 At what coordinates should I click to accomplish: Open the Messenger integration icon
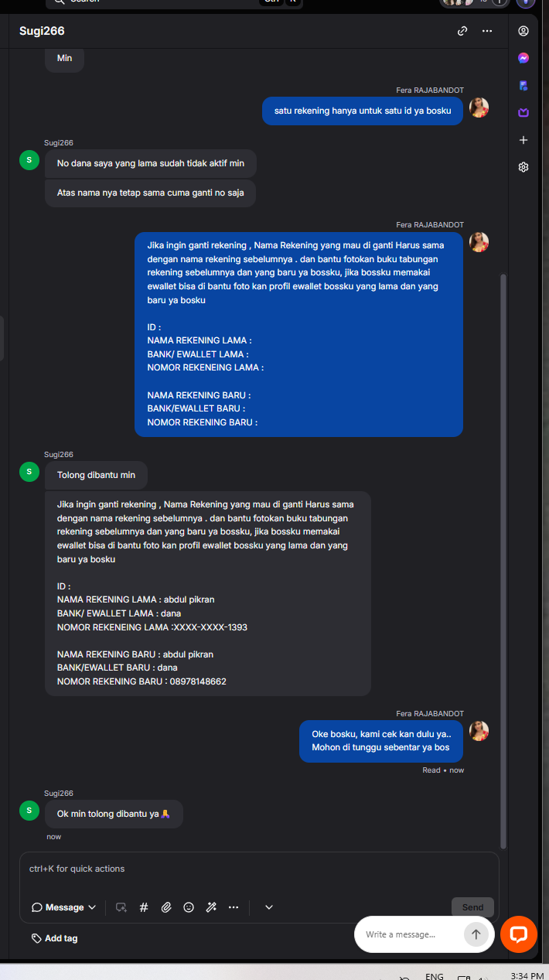pos(523,58)
